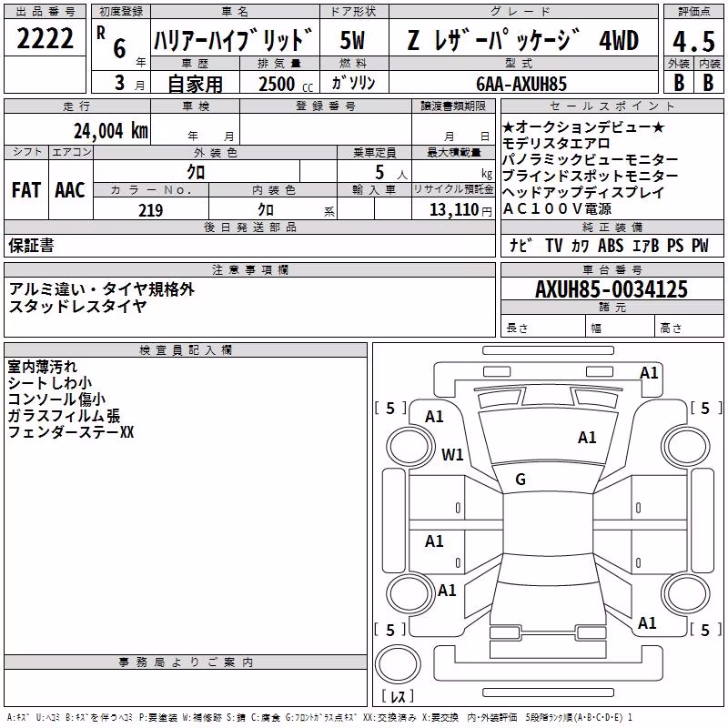Select the 自家用 vehicle history value
This screenshot has width=728, height=728.
click(x=195, y=84)
